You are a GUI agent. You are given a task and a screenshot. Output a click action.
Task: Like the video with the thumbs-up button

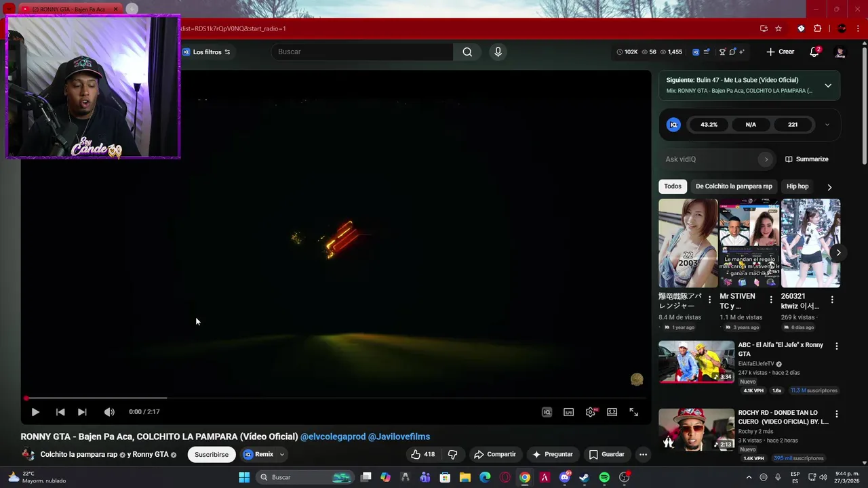[423, 454]
